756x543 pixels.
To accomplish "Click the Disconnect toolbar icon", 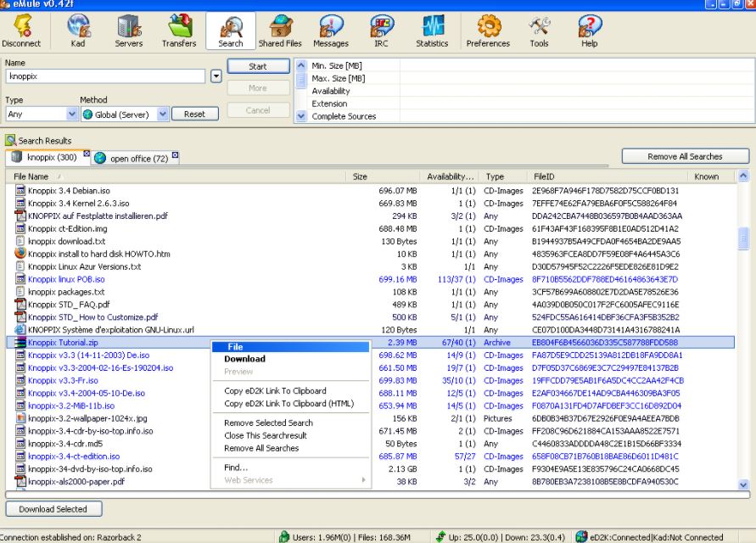I will [20, 31].
